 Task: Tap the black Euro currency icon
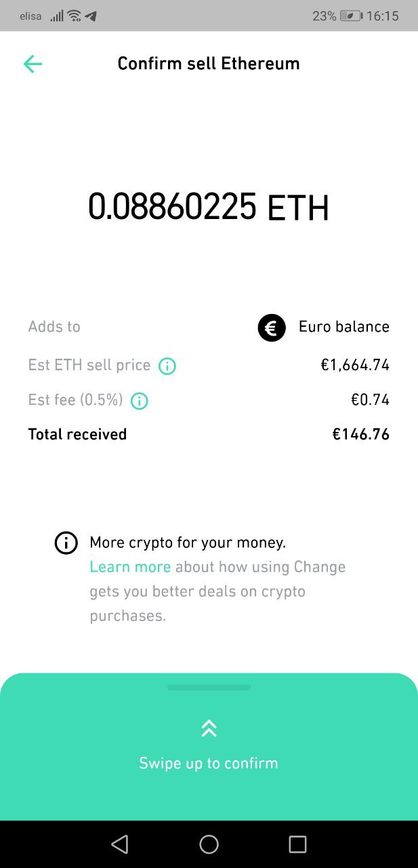click(x=272, y=328)
